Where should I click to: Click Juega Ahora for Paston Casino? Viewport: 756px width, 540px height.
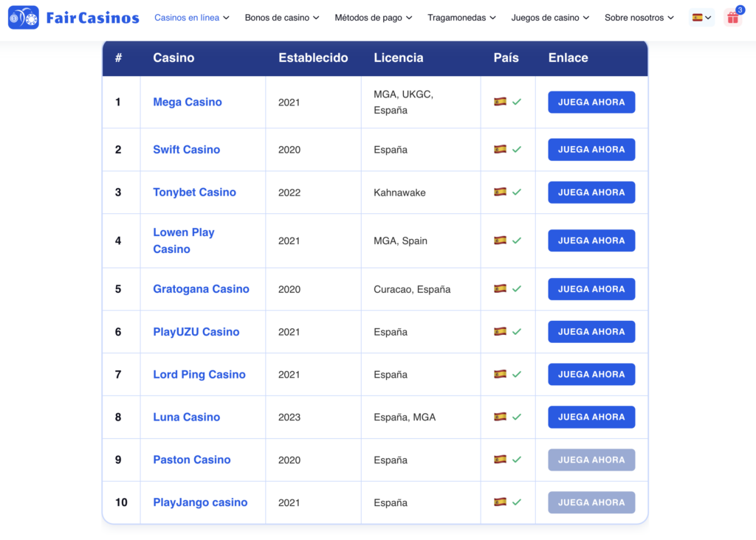coord(591,460)
